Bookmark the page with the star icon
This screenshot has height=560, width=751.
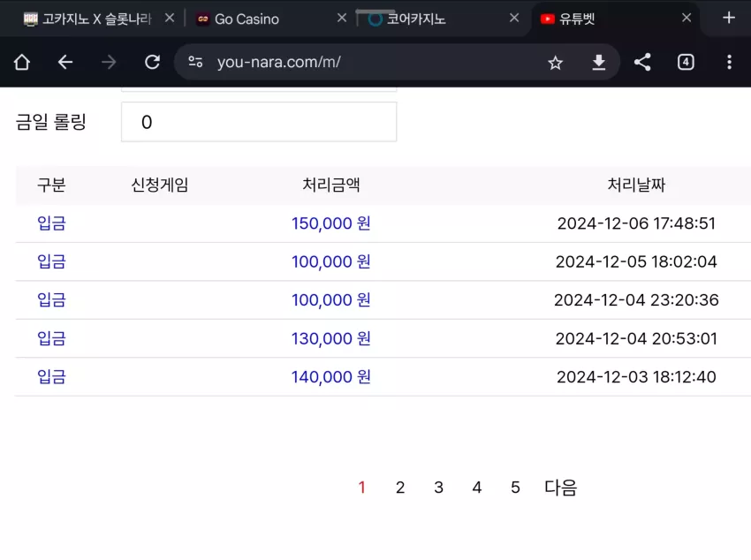[x=555, y=63]
